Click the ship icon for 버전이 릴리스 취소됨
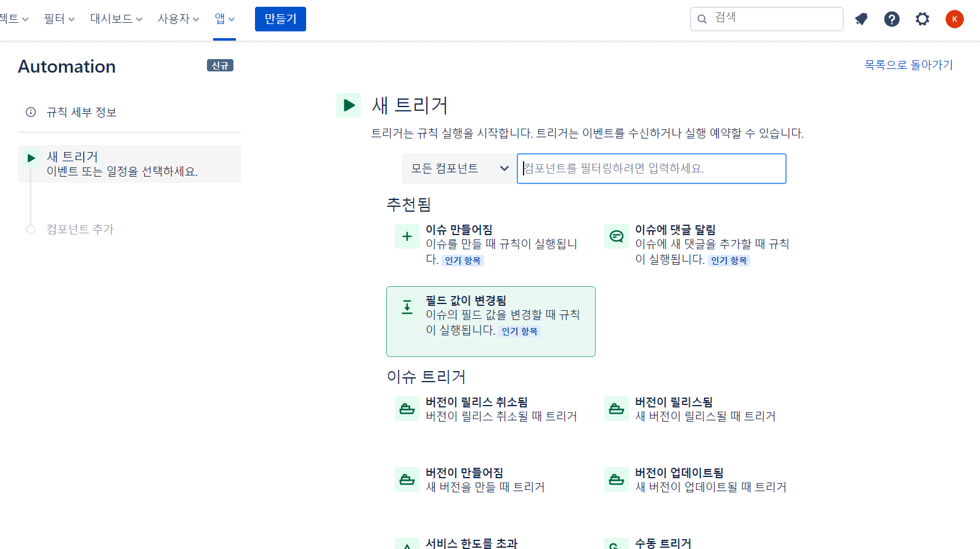The height and width of the screenshot is (549, 980). click(407, 409)
